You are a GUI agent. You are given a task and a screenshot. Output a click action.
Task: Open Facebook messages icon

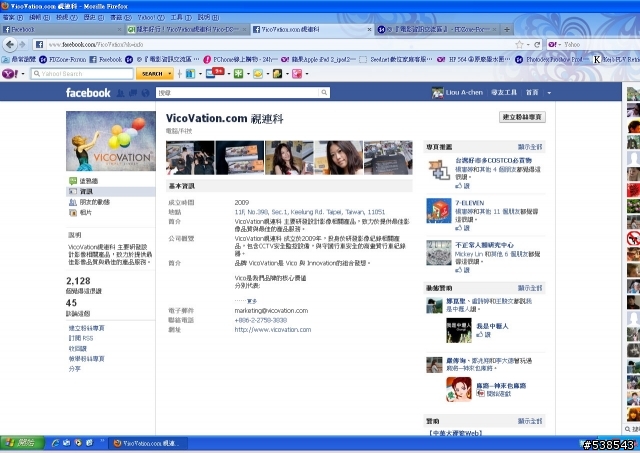(x=133, y=93)
